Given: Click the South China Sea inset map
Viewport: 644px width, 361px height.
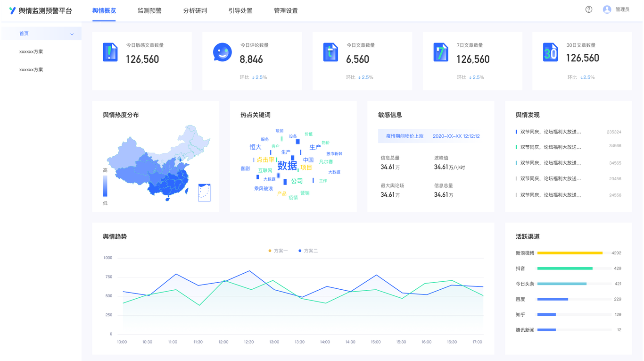Looking at the screenshot, I should (x=205, y=193).
